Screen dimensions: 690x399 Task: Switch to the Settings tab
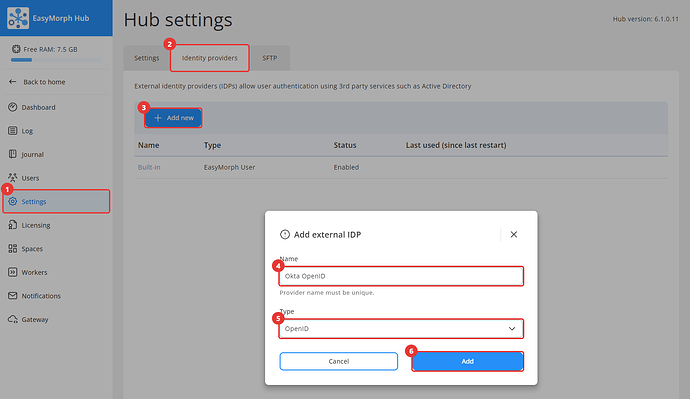[x=147, y=58]
